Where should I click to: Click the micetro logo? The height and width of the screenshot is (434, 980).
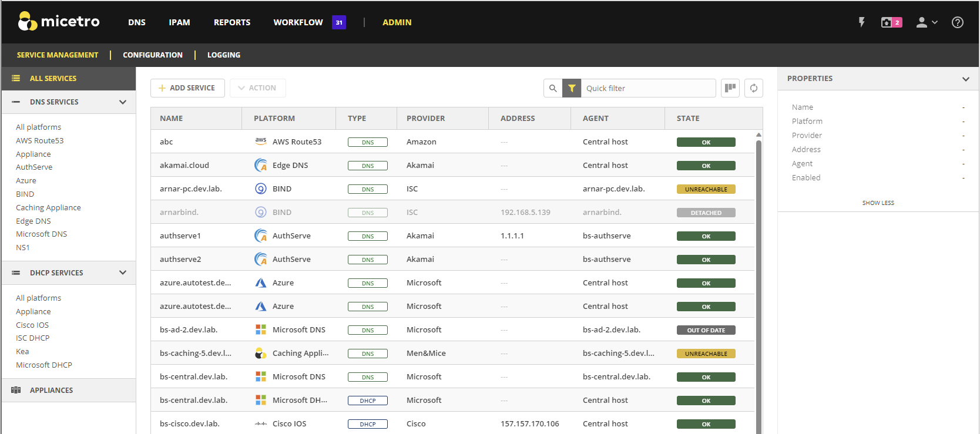(x=59, y=22)
